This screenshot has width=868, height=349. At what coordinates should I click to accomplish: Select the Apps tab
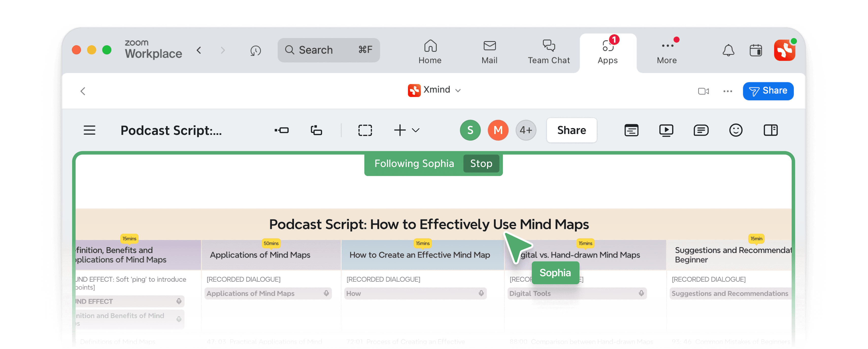point(608,52)
